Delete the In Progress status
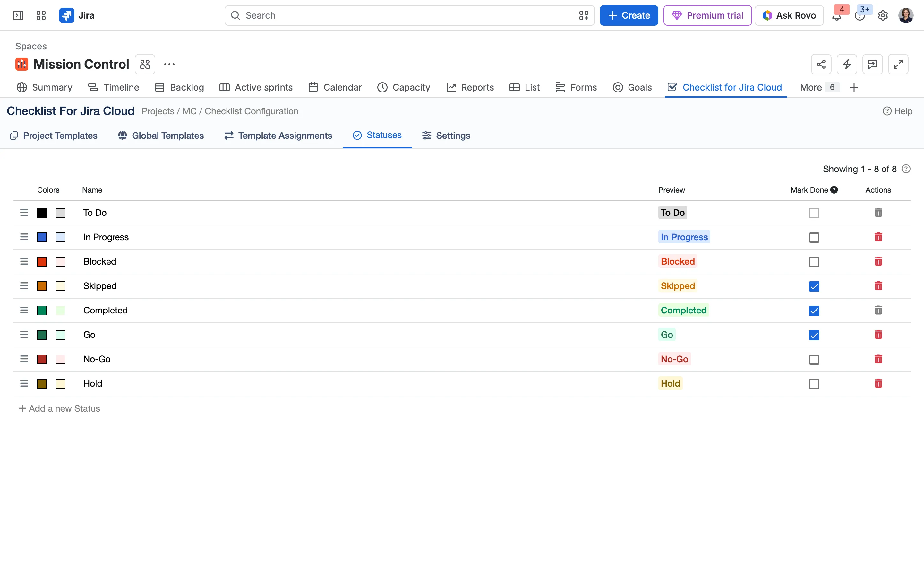This screenshot has width=924, height=578. click(878, 237)
